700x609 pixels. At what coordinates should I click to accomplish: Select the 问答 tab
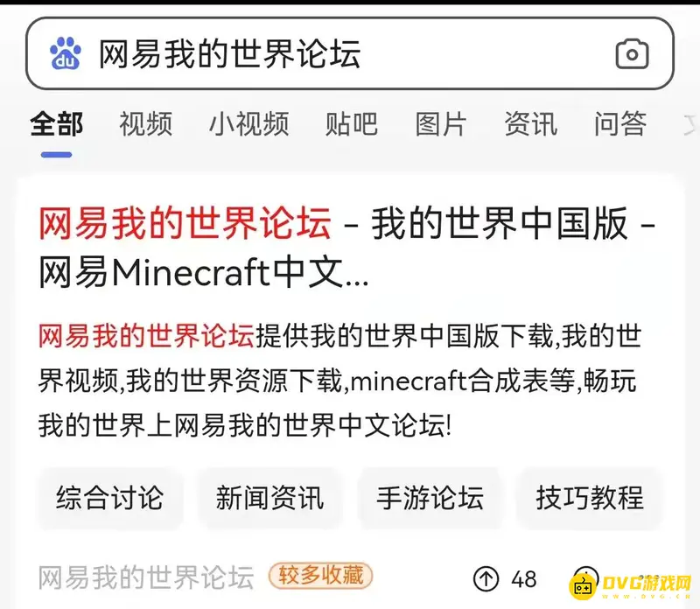pyautogui.click(x=620, y=123)
